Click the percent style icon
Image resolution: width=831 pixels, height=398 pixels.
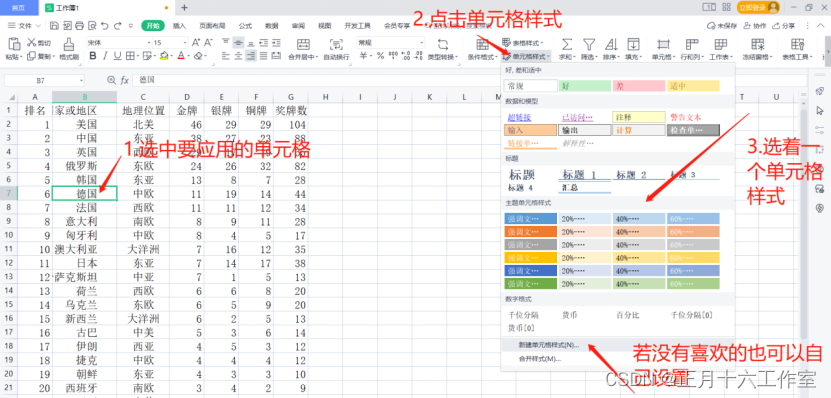380,56
